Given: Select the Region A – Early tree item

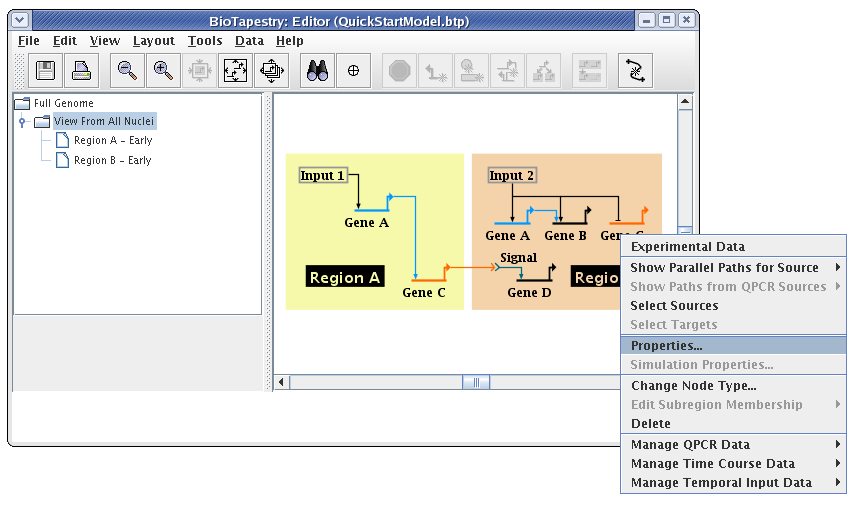Looking at the screenshot, I should 112,141.
